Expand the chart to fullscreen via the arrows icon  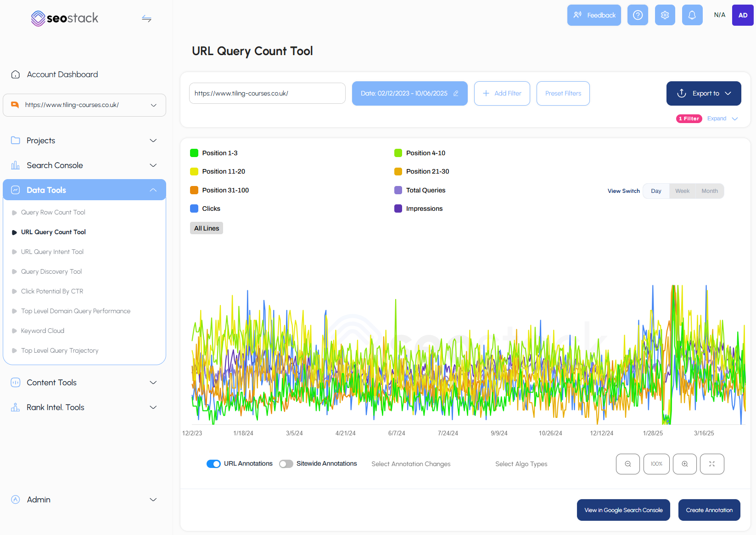(x=712, y=464)
